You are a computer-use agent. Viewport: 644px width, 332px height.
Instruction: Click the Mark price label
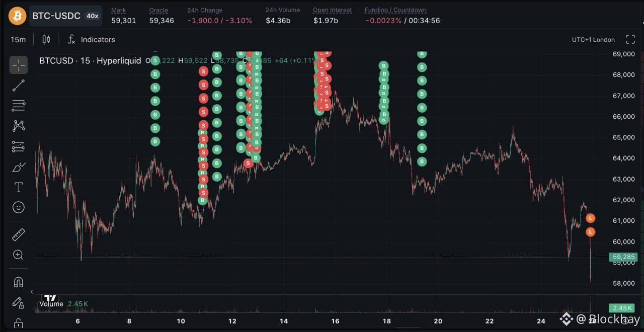[119, 10]
